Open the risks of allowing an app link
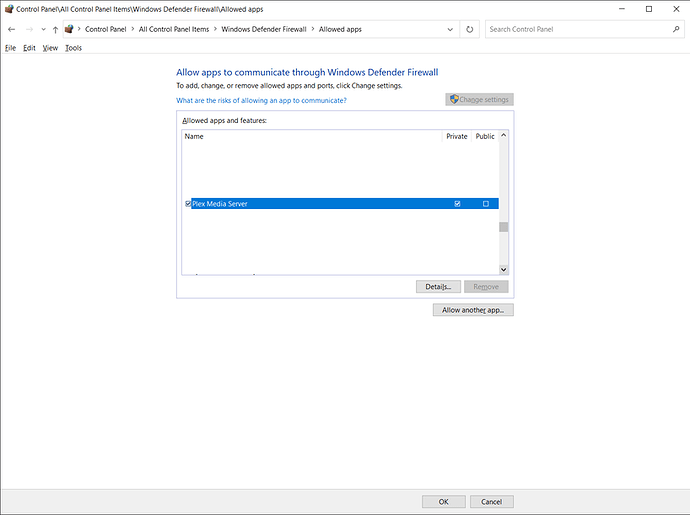Viewport: 690px width, 515px height. [x=261, y=100]
